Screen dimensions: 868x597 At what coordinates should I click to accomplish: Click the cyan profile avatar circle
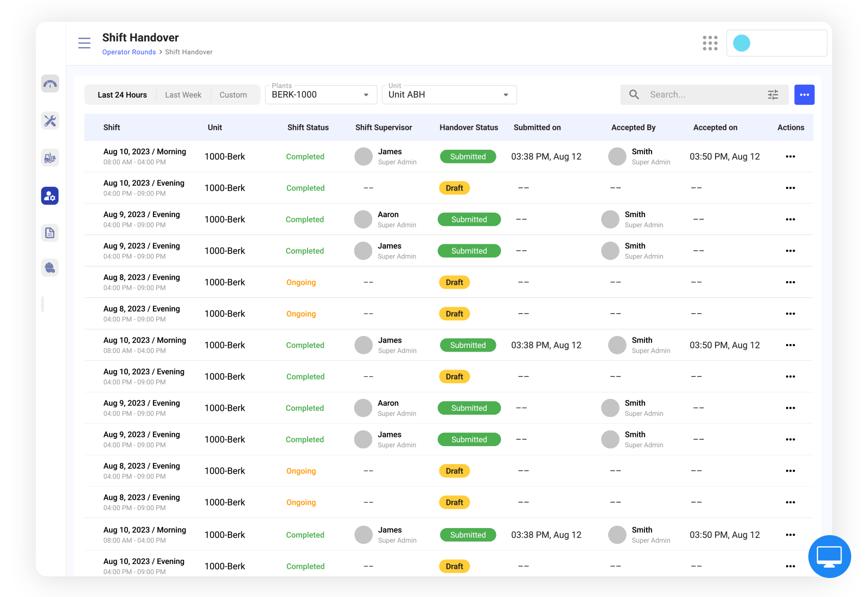point(741,43)
